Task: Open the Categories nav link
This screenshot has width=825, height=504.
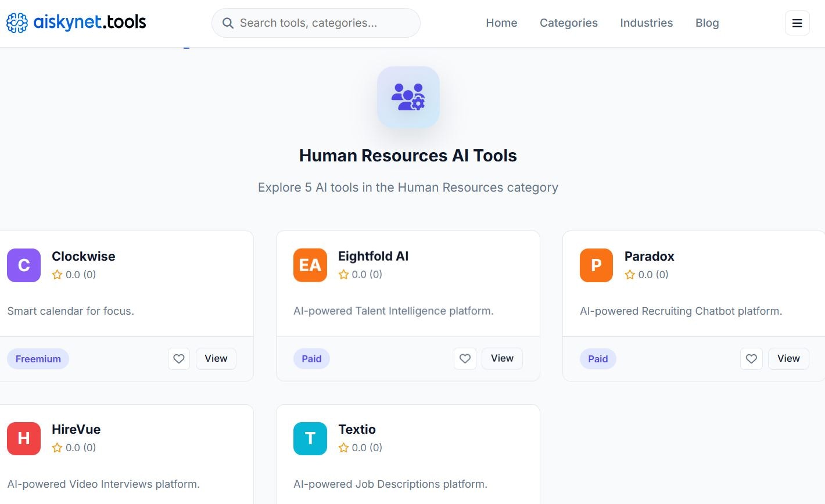Action: tap(569, 23)
